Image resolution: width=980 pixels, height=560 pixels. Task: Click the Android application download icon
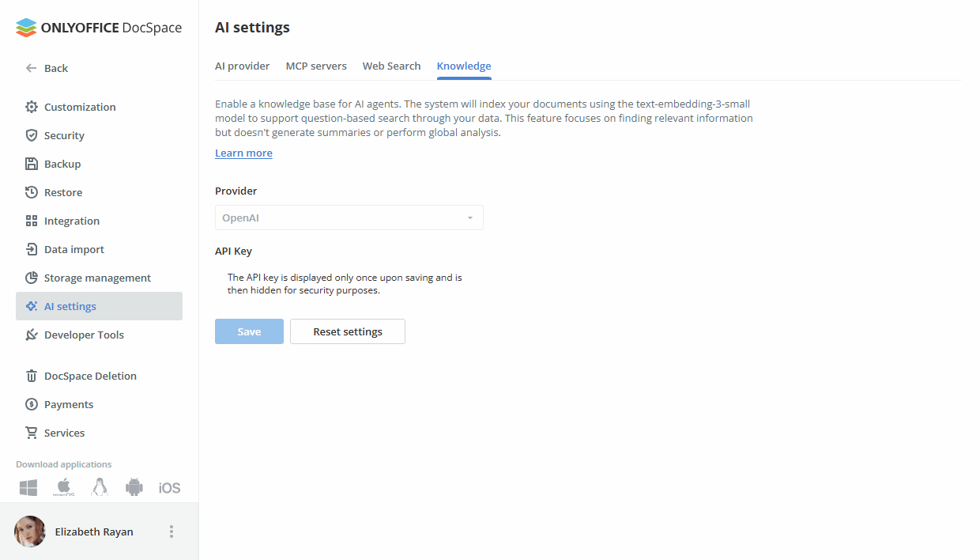tap(134, 487)
